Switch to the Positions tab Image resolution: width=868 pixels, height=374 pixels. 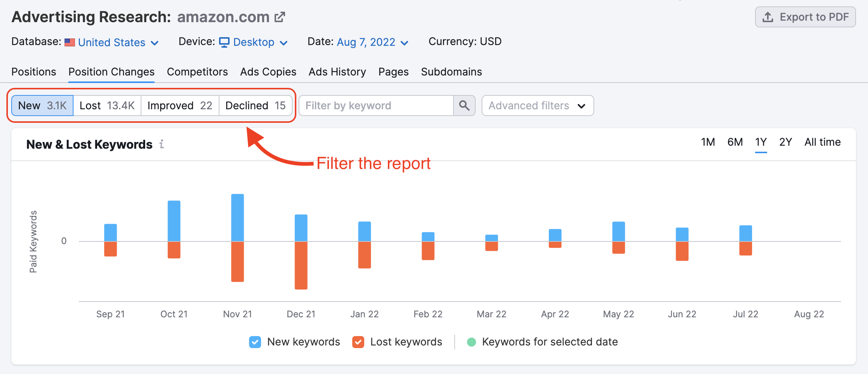tap(34, 72)
